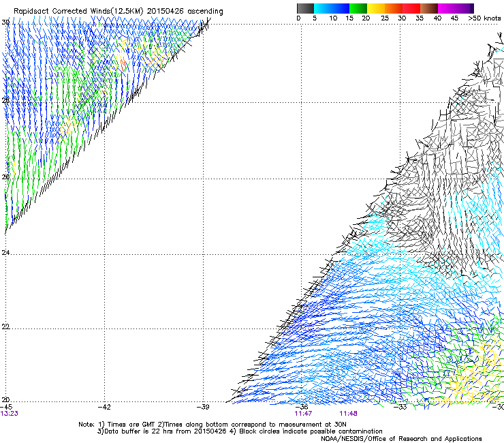Click the title 'Rapidscat Corrected Winds(12.5KM) 20150426 ascending'
Screen dimensions: 504x443
(x=119, y=11)
